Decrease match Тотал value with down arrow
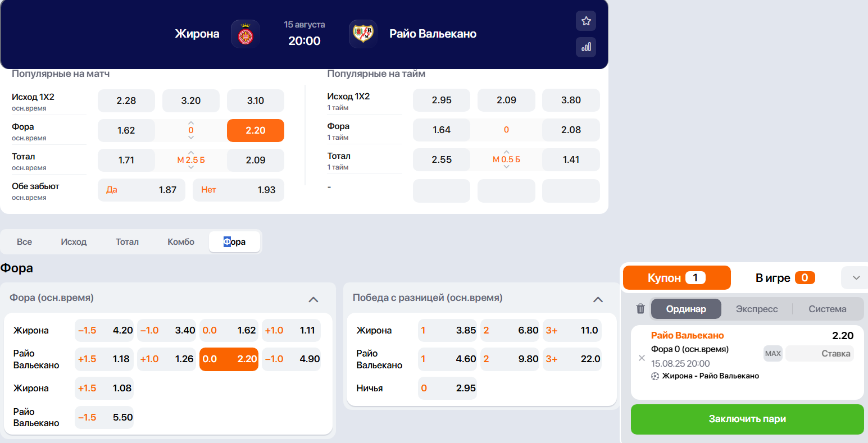The width and height of the screenshot is (868, 443). tap(191, 167)
